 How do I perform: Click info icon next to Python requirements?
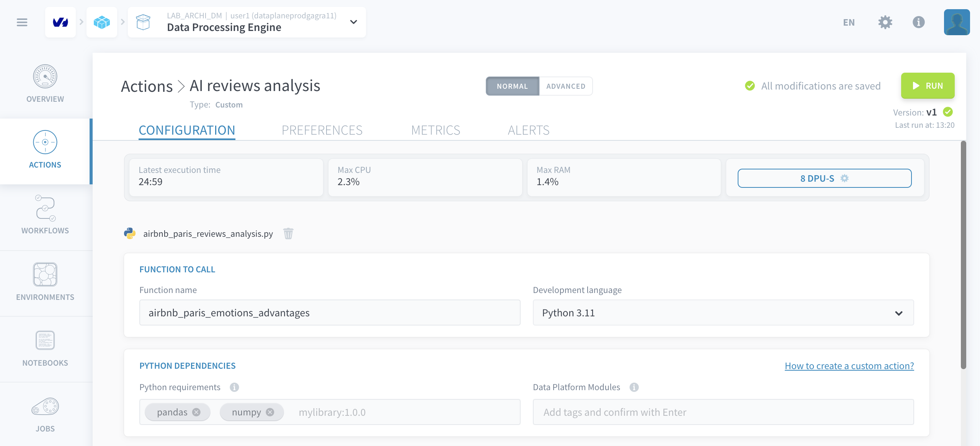click(234, 387)
